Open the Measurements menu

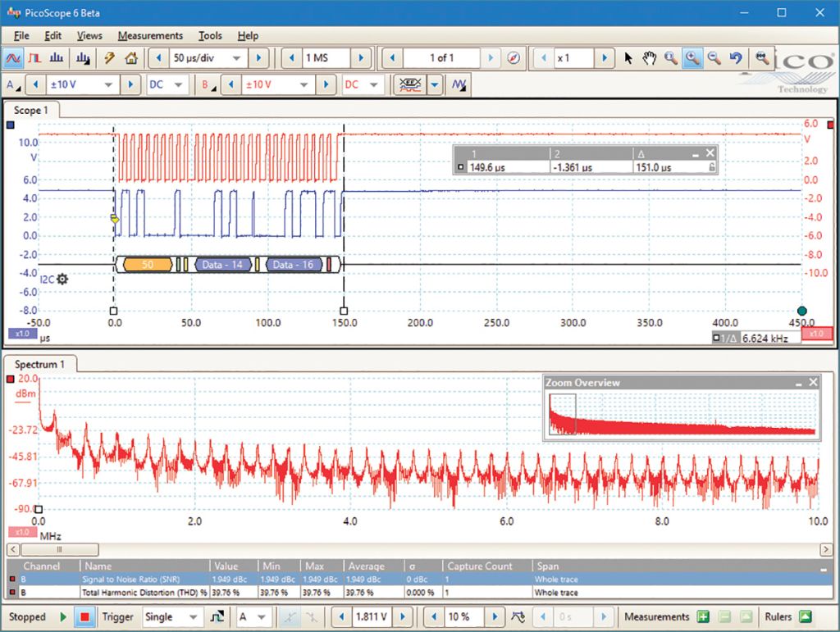pyautogui.click(x=150, y=35)
